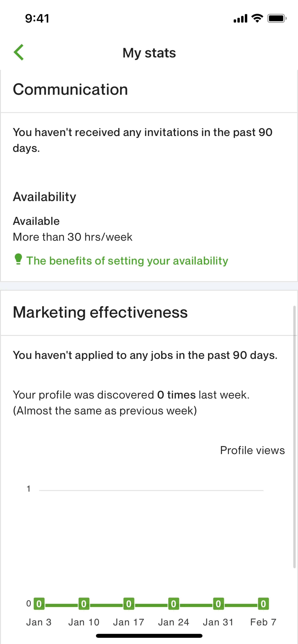
Task: Tap the Wi-Fi status icon
Action: pos(257,18)
